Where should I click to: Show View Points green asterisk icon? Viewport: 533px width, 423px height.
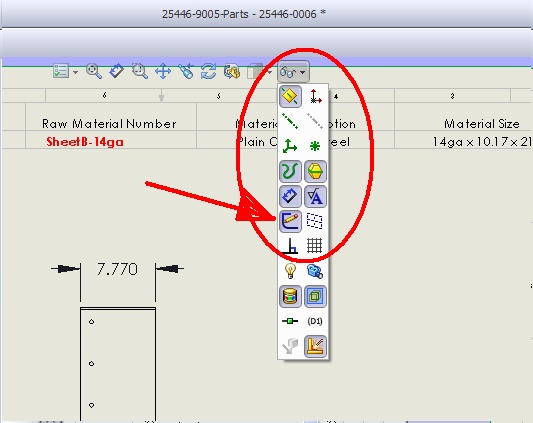click(315, 146)
